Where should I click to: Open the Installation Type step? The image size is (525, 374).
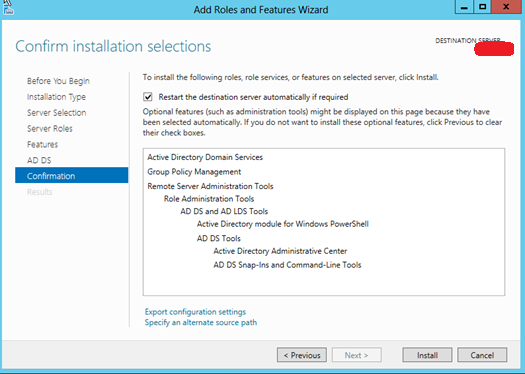(x=56, y=97)
